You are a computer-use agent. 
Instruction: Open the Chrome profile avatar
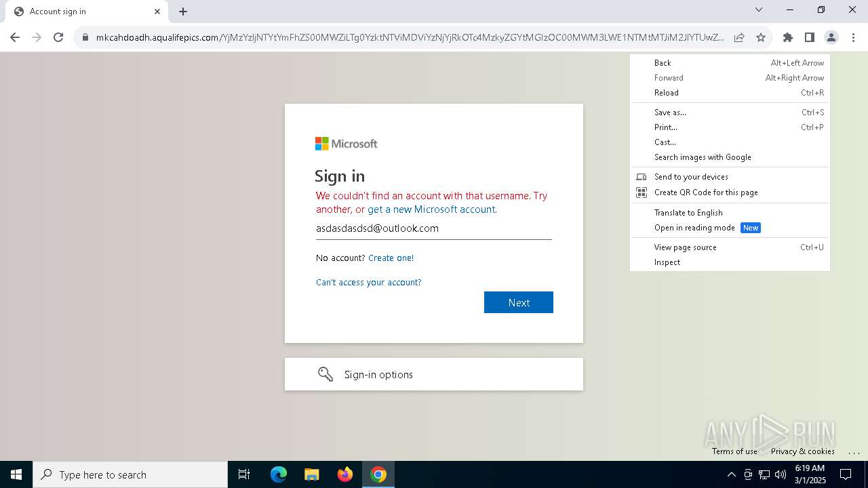831,37
